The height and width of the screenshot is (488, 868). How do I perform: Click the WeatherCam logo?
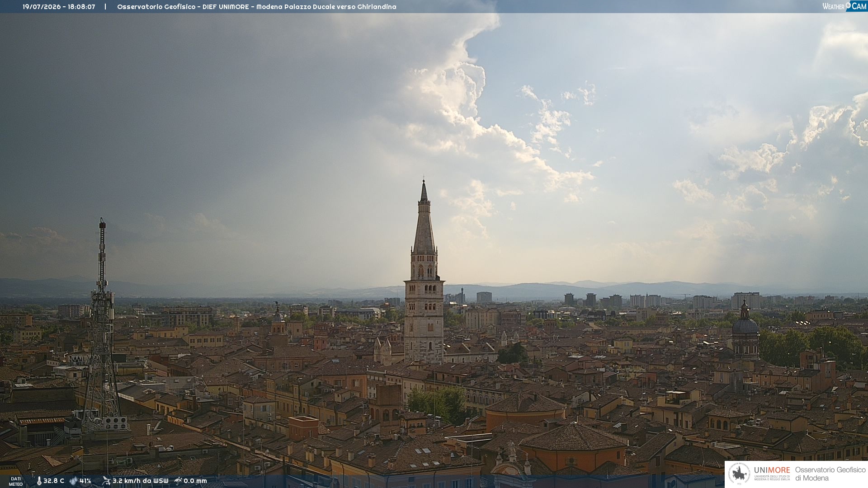pos(844,6)
